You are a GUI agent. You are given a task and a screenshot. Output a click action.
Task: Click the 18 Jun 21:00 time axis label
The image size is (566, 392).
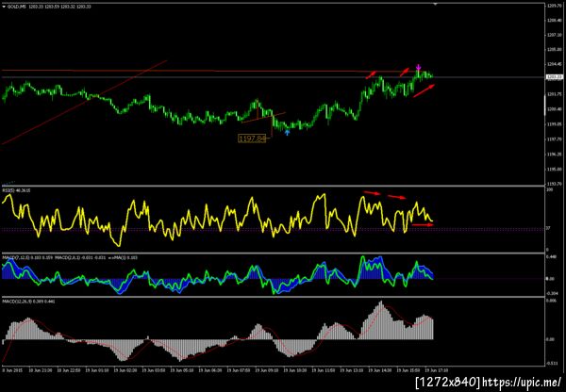tap(40, 370)
